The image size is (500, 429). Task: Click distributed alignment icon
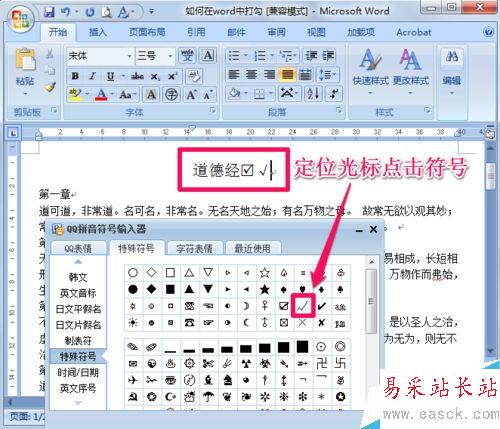[x=305, y=75]
